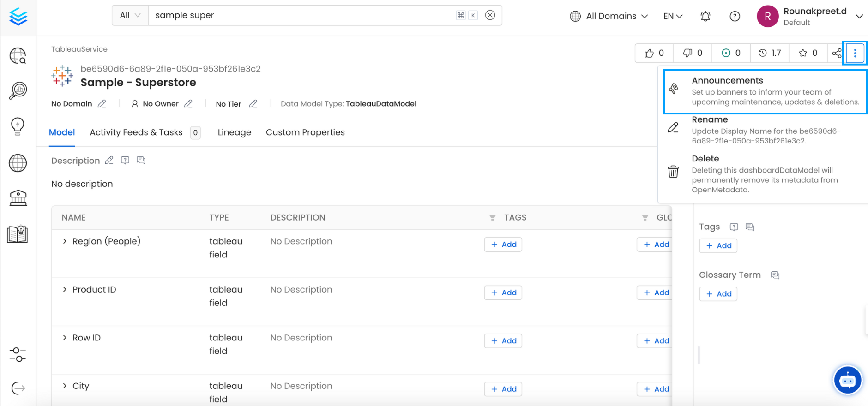This screenshot has height=406, width=868.
Task: Filter the TAGS column
Action: 493,218
